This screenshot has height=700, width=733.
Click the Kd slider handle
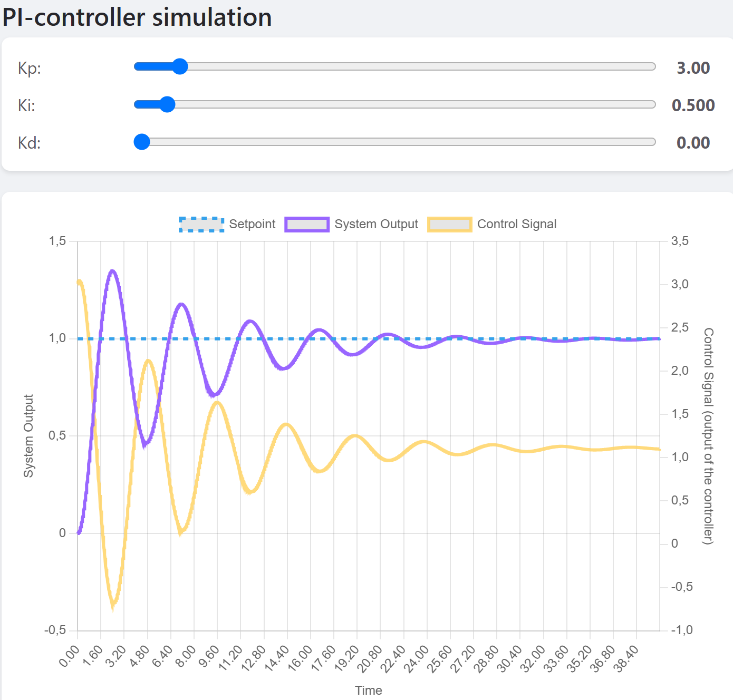click(142, 142)
